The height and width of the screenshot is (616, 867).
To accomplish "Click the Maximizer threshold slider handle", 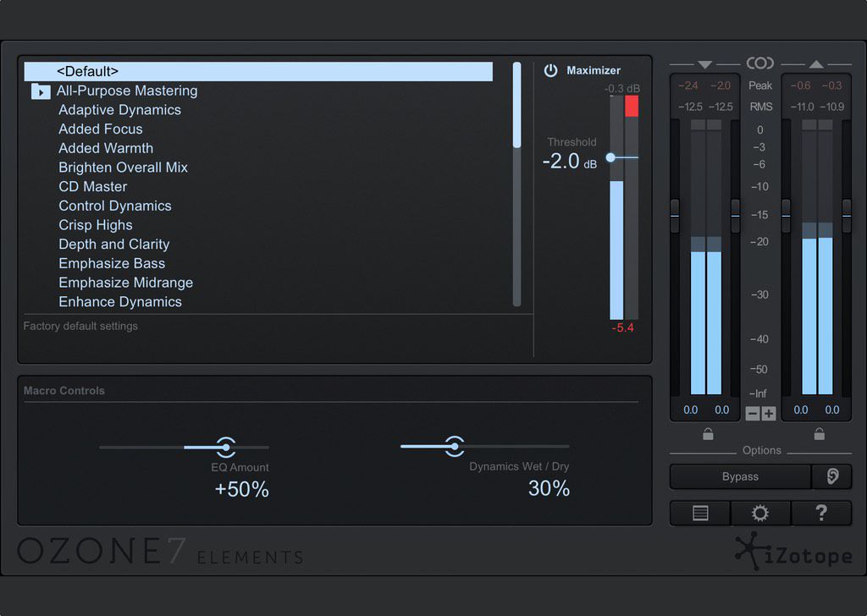I will (610, 157).
